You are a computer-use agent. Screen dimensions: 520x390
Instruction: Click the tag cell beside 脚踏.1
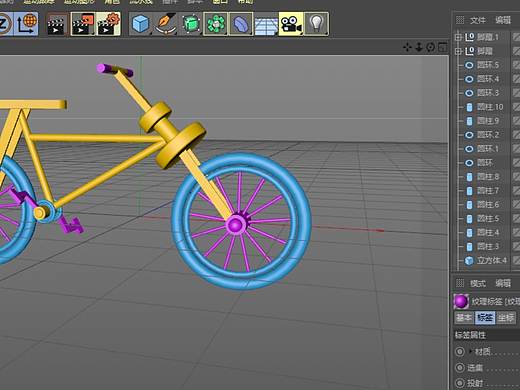[x=516, y=37]
